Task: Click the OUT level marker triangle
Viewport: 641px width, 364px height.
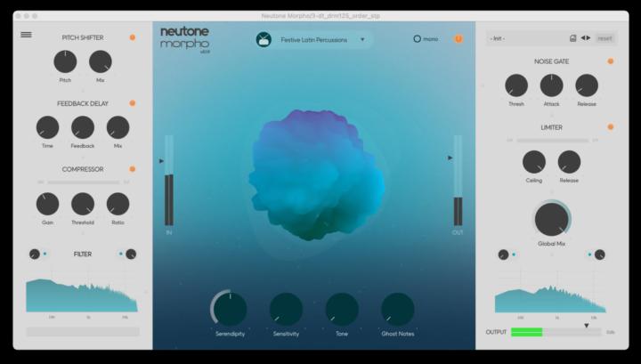Action: tap(450, 158)
